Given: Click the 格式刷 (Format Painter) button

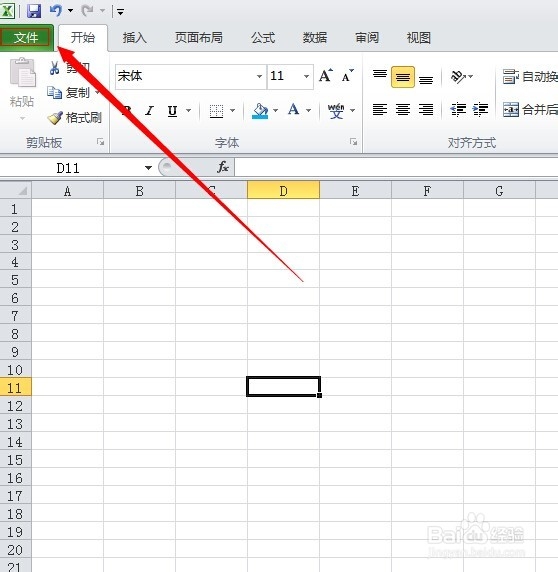Looking at the screenshot, I should click(x=75, y=117).
